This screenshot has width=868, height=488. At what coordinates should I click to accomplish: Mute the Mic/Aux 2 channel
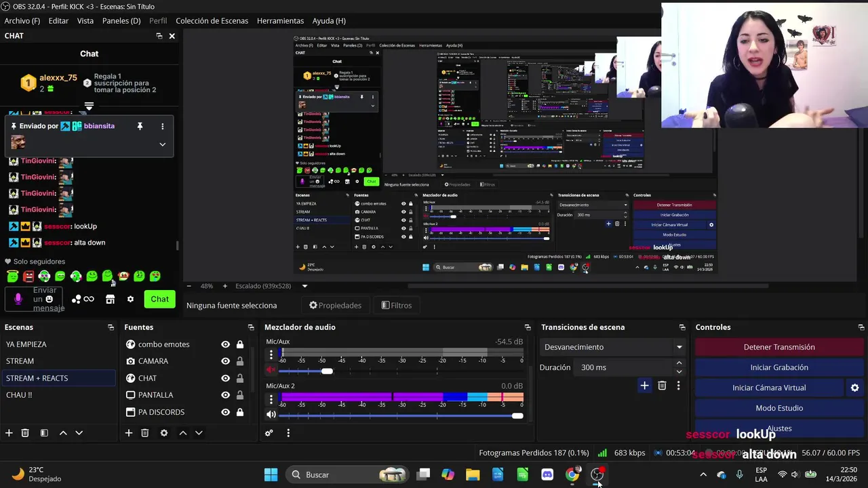coord(271,414)
